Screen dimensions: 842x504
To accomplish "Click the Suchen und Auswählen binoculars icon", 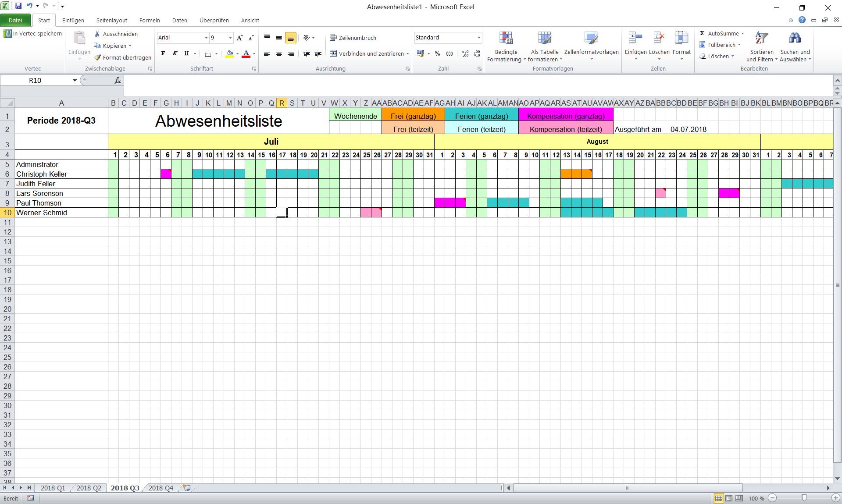I will click(795, 39).
